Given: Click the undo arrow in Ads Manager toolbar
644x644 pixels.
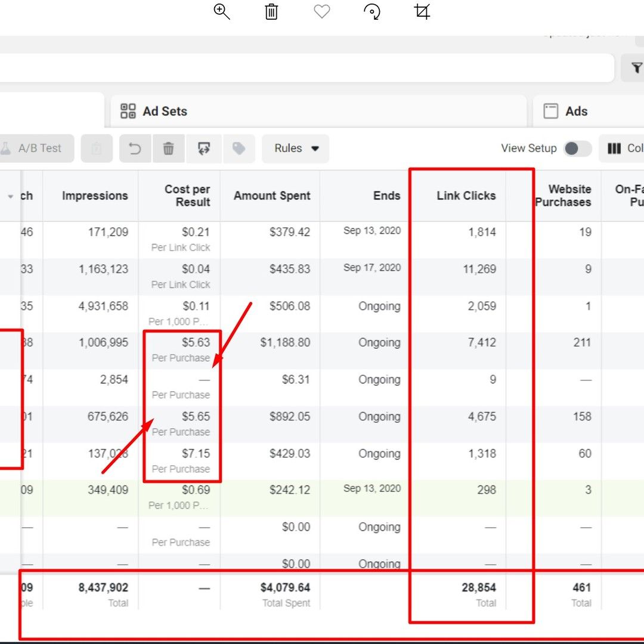Looking at the screenshot, I should coord(135,148).
